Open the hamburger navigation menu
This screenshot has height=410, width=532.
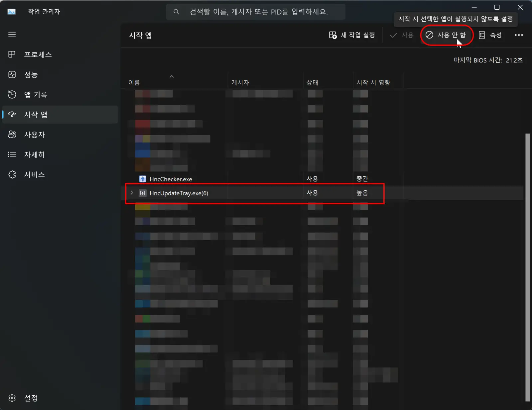tap(12, 35)
